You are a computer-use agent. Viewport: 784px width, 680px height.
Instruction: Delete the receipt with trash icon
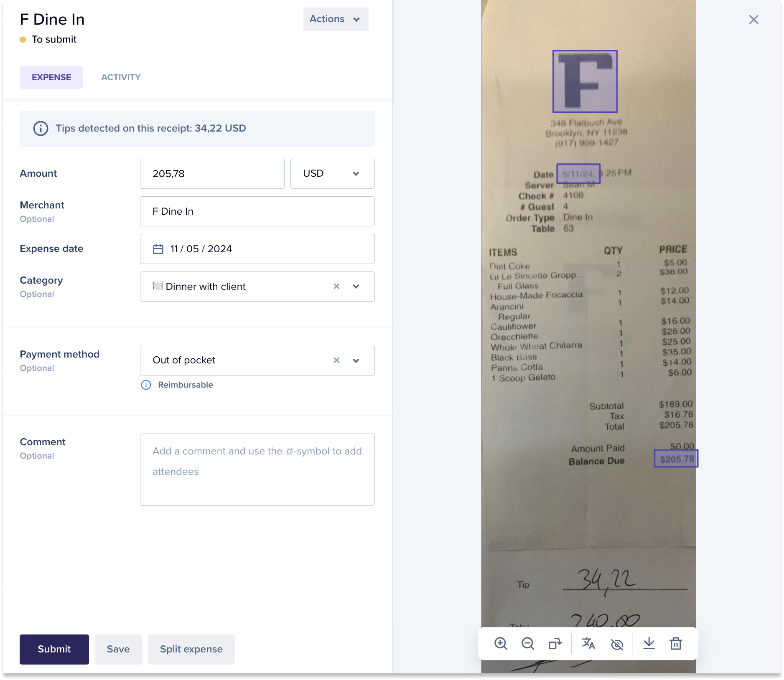676,644
